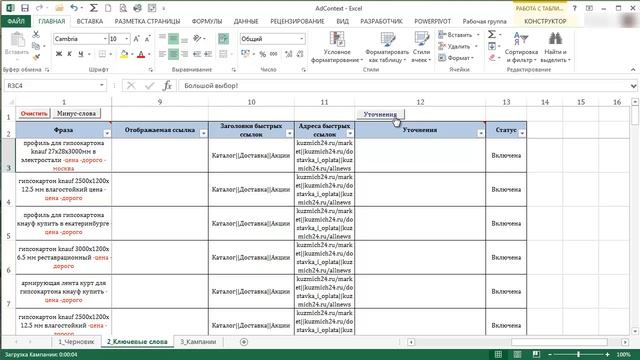The image size is (640, 360).
Task: Open filter dropdown on Заголовки быстрых ссылок
Action: [x=289, y=133]
